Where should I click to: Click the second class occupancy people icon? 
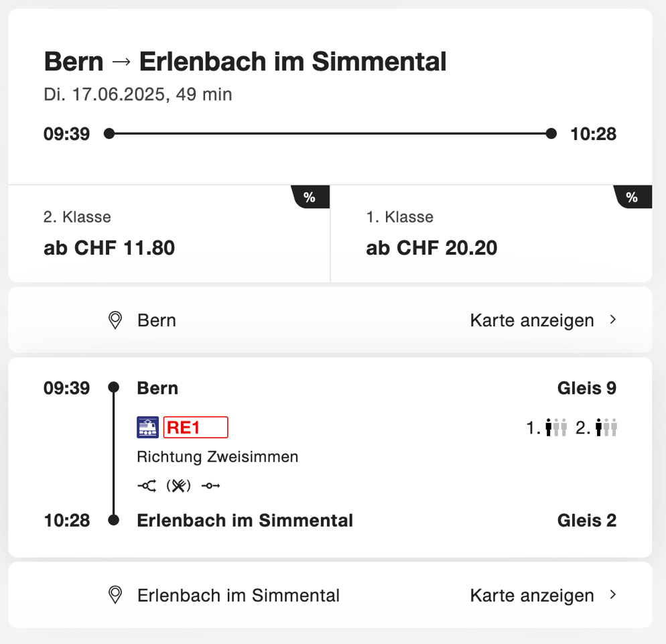pyautogui.click(x=606, y=428)
